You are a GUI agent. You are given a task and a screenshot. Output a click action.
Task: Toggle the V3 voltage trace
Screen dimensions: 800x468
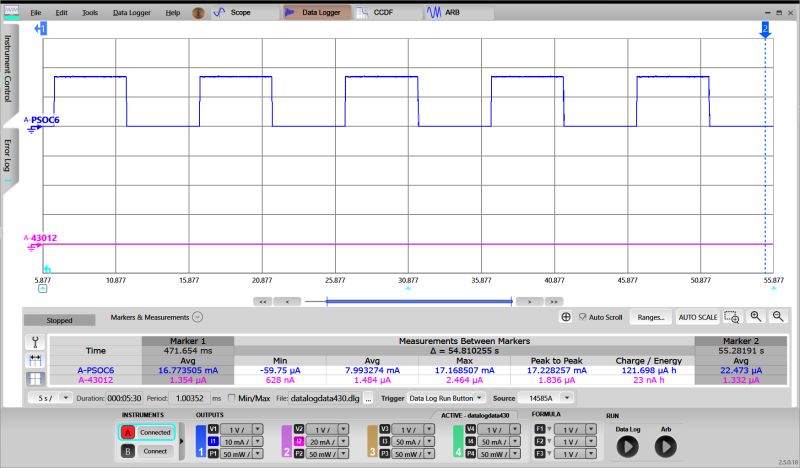point(385,429)
